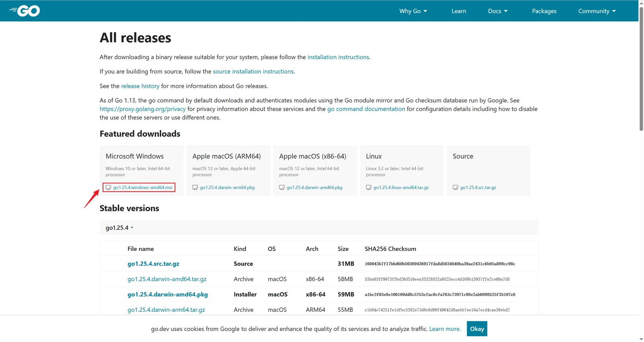Click the 58MB size value
This screenshot has width=644, height=342.
pyautogui.click(x=345, y=279)
